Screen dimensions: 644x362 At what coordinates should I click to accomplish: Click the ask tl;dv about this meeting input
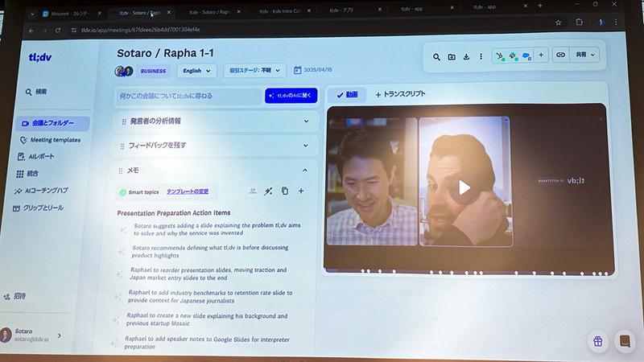click(x=189, y=96)
